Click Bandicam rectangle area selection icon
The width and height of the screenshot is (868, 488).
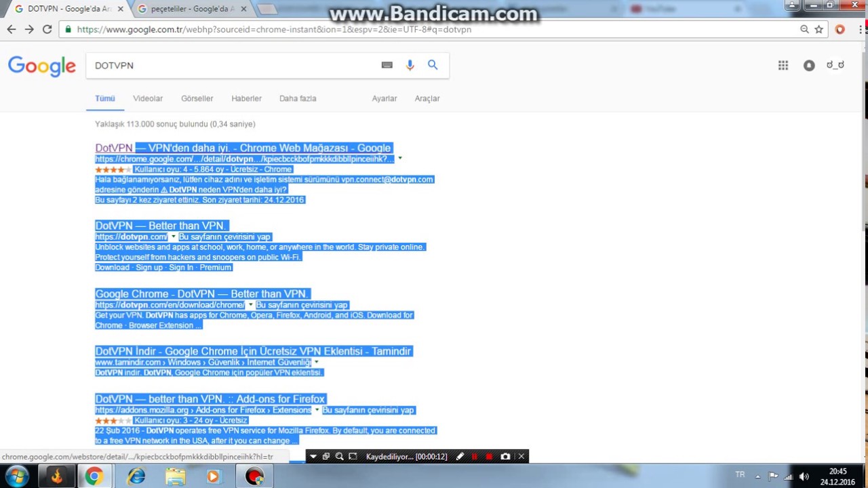353,456
